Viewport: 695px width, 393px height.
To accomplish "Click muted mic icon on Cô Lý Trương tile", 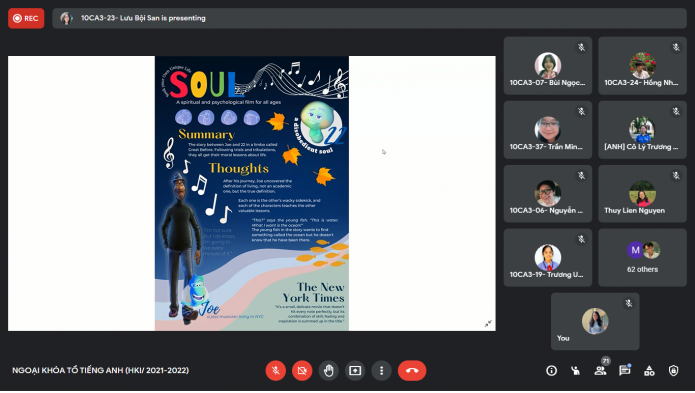I will pos(675,112).
